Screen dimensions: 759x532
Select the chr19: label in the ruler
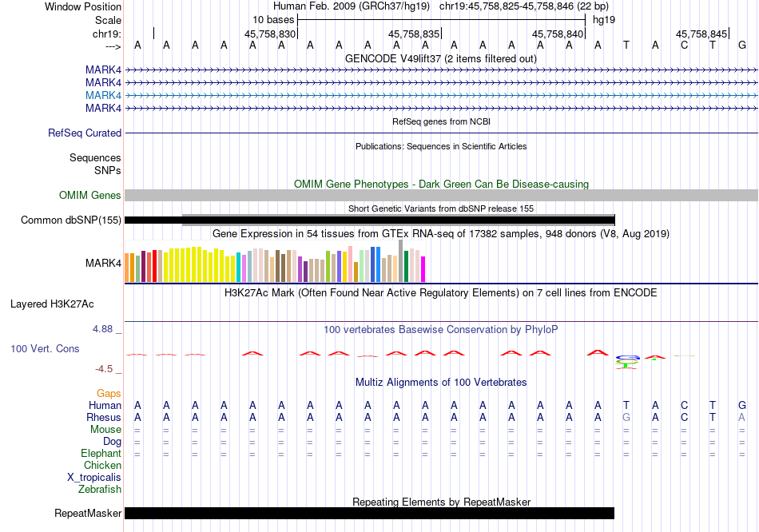tap(106, 34)
